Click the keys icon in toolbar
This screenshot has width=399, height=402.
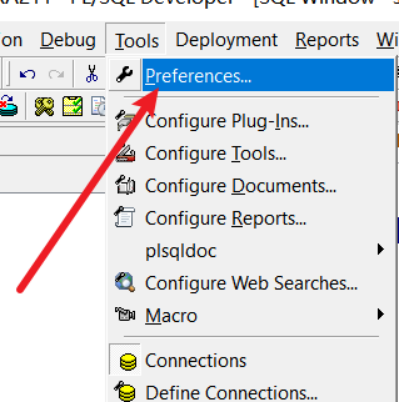(x=44, y=106)
